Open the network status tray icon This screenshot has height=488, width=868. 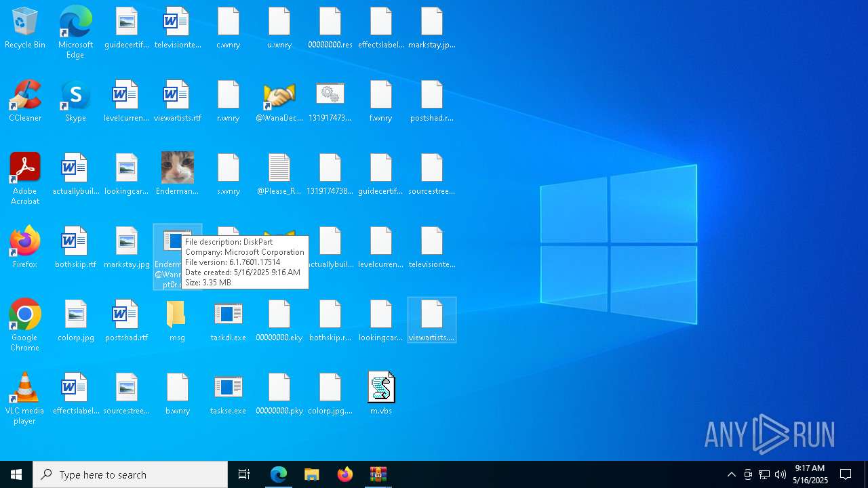tap(764, 474)
